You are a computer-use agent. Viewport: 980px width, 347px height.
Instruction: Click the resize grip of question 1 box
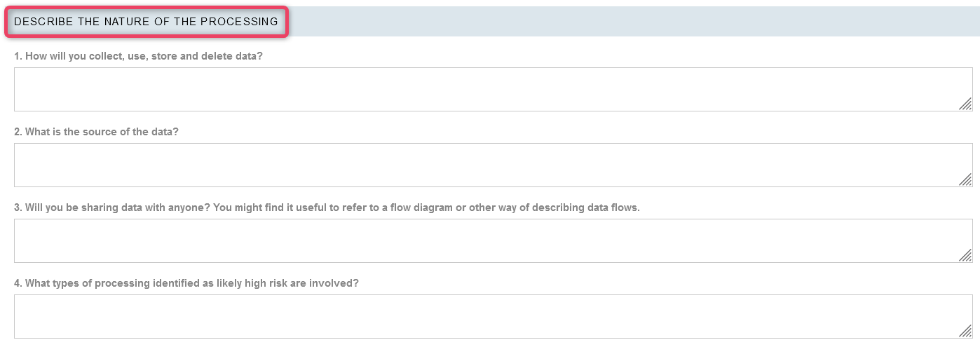[965, 104]
